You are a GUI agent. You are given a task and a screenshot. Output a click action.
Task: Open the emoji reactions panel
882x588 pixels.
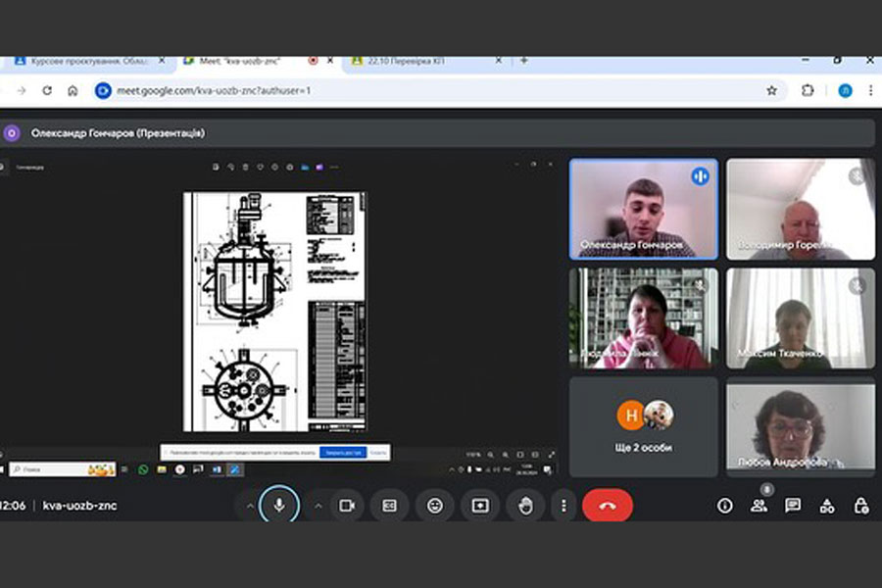[x=434, y=506]
